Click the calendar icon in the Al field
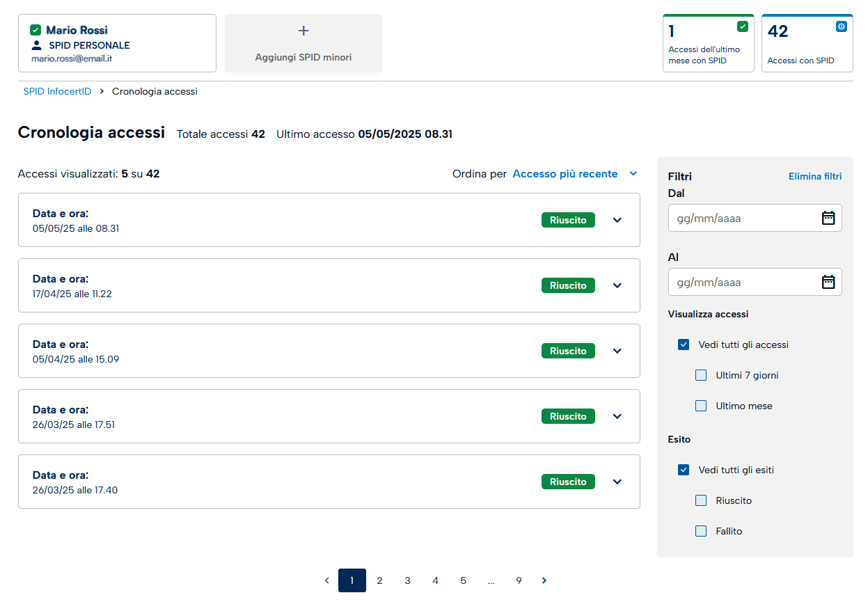 click(828, 282)
